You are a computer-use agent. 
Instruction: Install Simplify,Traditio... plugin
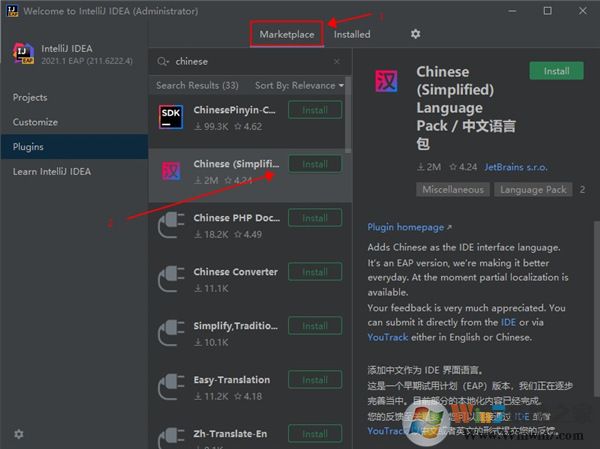pyautogui.click(x=315, y=326)
